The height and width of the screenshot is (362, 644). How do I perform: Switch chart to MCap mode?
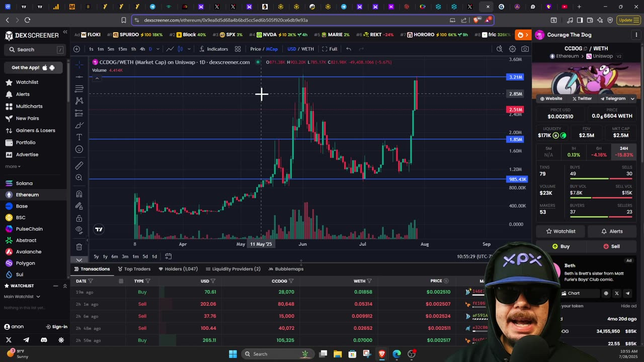(x=272, y=49)
